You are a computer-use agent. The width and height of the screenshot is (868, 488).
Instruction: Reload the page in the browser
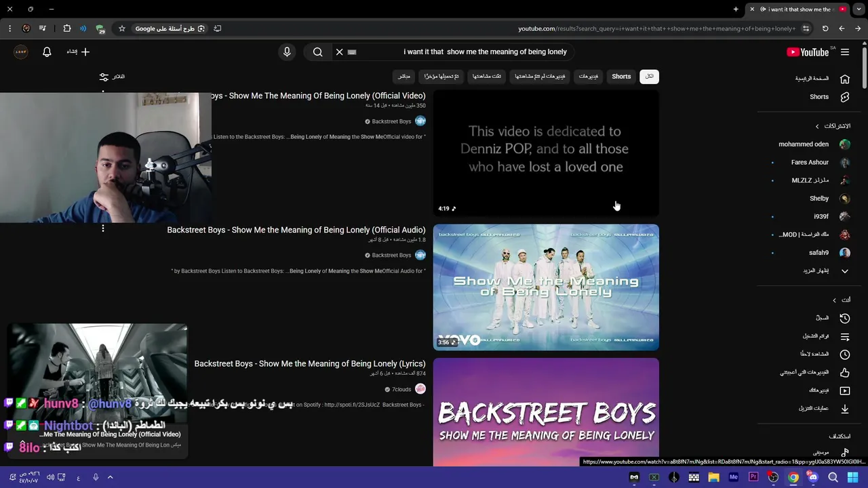[x=825, y=28]
